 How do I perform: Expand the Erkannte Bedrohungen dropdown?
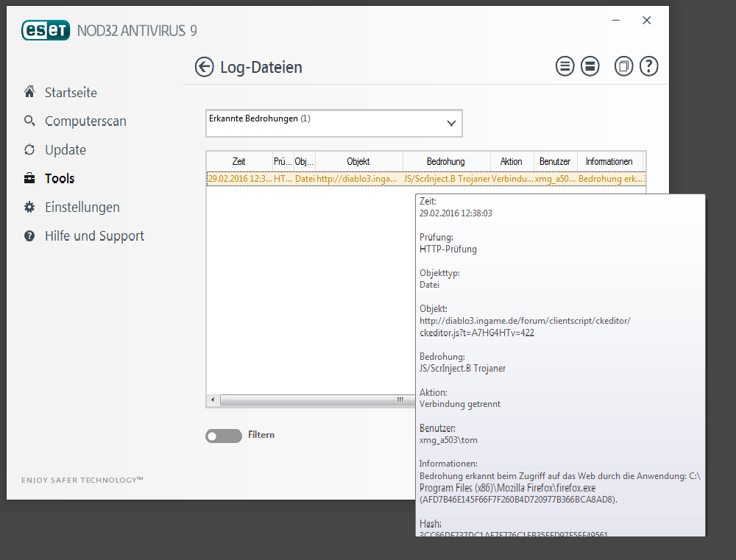333,124
